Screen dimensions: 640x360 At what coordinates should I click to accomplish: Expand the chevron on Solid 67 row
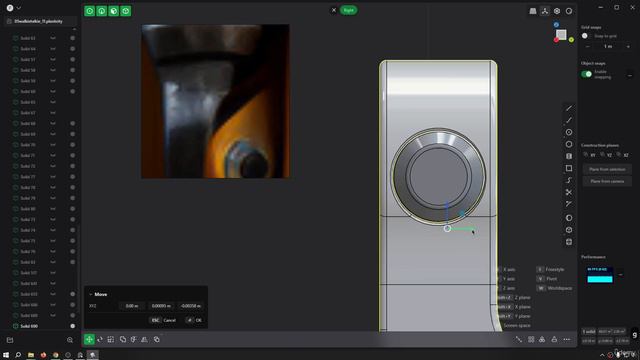53,113
